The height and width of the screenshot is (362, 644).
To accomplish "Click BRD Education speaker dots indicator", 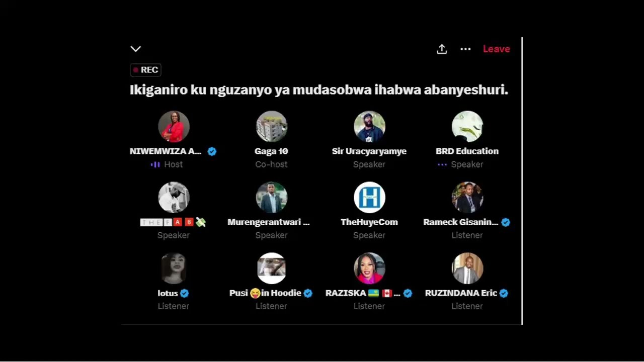I will [x=442, y=164].
